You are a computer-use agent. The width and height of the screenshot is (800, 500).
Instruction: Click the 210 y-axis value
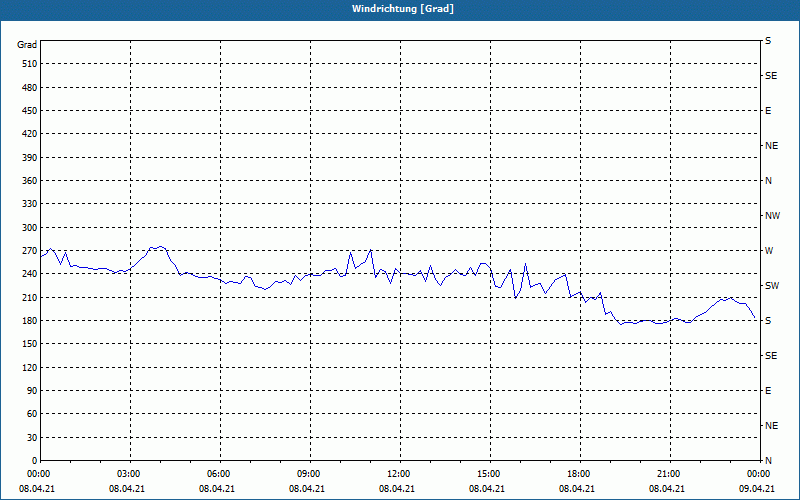click(x=30, y=297)
